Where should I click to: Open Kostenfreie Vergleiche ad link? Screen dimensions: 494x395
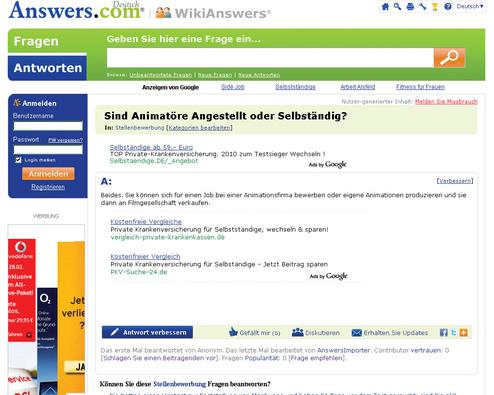click(x=146, y=222)
